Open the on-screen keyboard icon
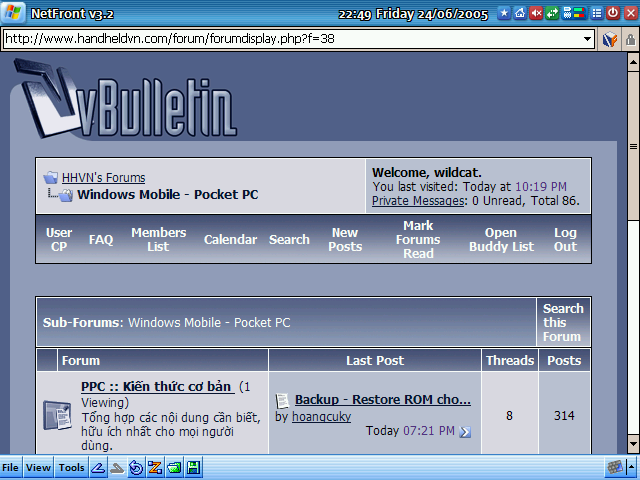 tap(615, 467)
